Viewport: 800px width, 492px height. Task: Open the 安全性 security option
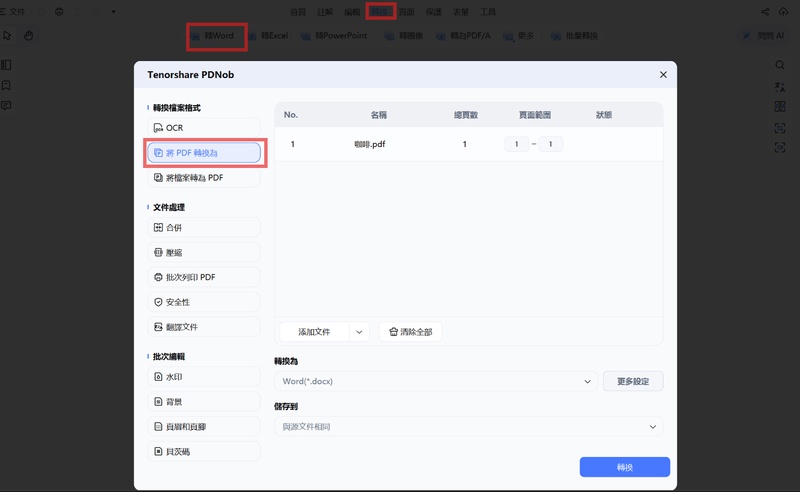click(204, 302)
